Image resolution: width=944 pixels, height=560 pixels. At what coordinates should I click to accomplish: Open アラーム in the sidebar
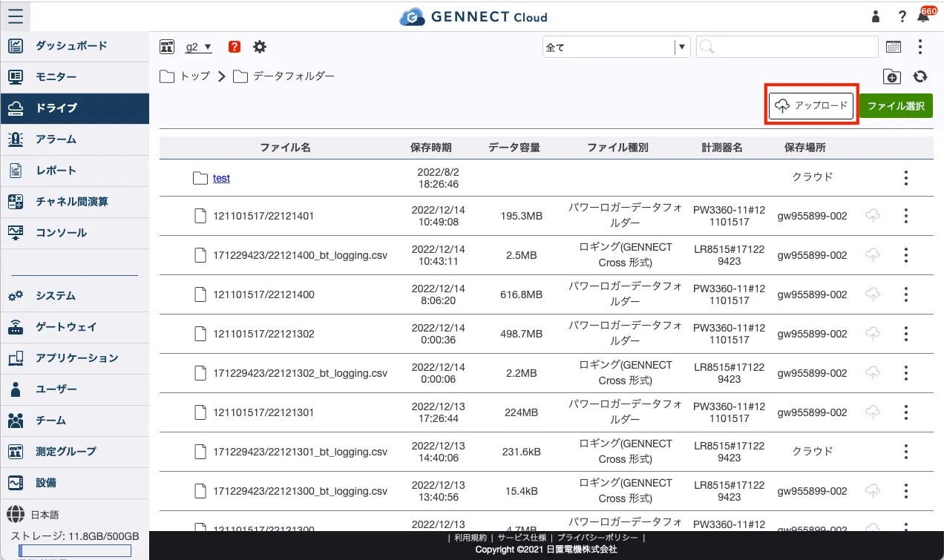point(75,139)
